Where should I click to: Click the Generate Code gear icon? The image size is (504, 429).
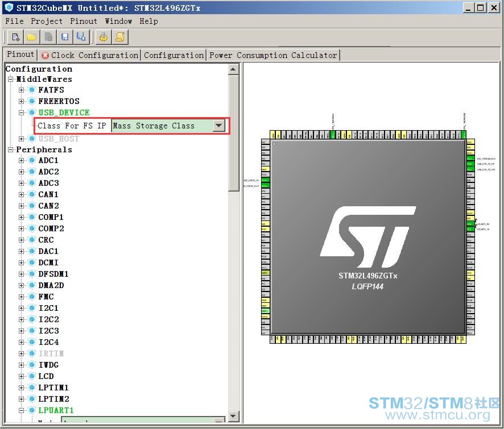pos(104,38)
